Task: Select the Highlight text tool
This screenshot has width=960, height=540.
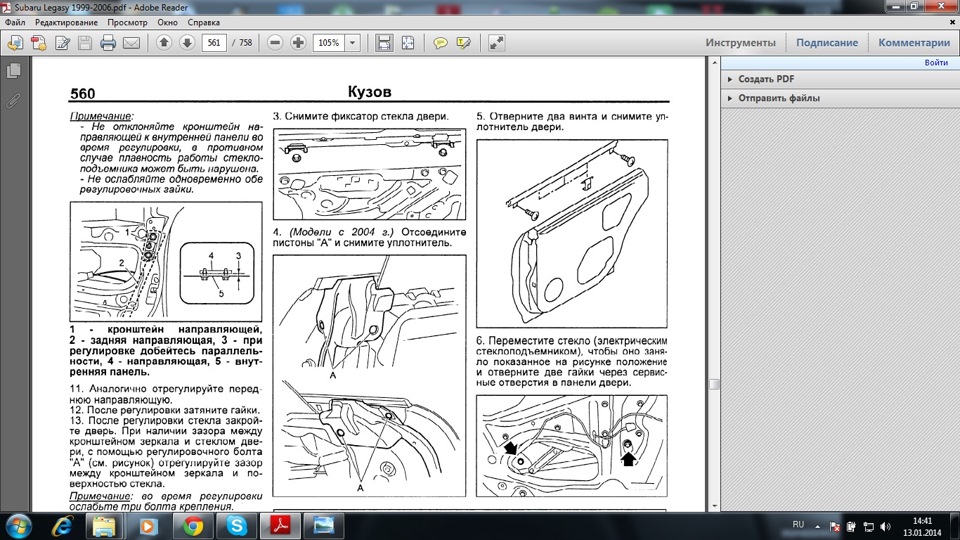Action: point(463,43)
